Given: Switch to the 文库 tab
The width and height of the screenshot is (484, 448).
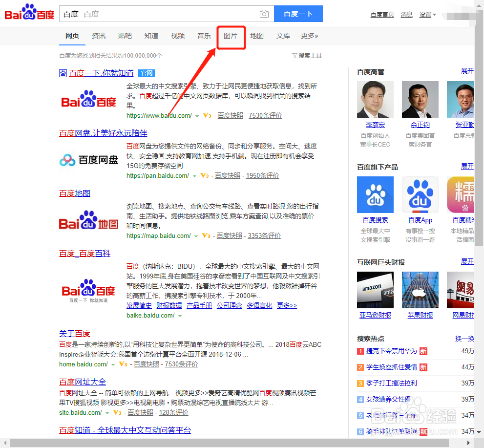Looking at the screenshot, I should point(283,36).
